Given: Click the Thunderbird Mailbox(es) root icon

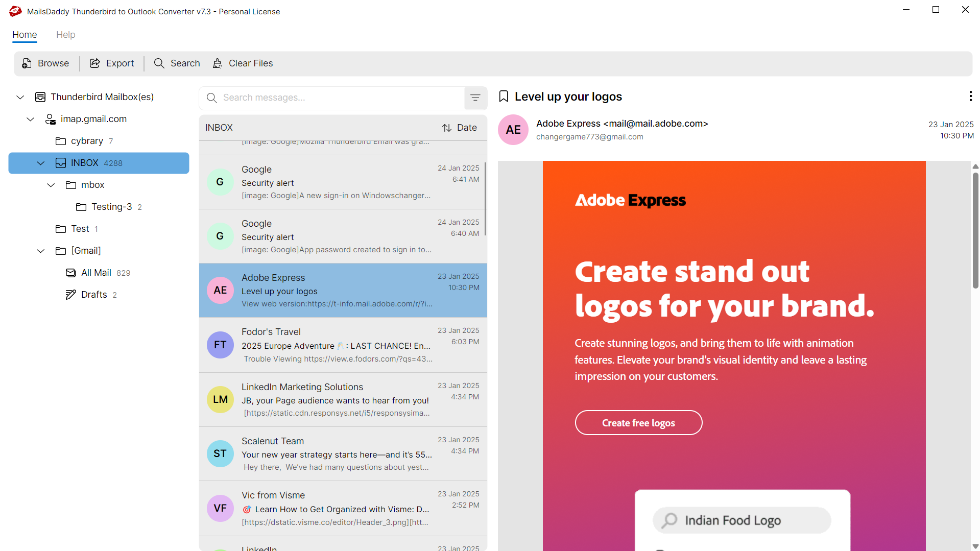Looking at the screenshot, I should pyautogui.click(x=40, y=97).
